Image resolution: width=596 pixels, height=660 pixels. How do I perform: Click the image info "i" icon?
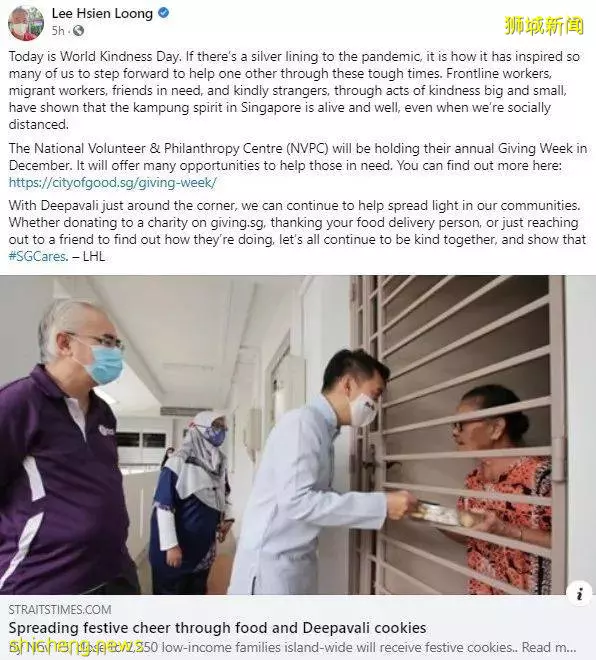pos(580,594)
